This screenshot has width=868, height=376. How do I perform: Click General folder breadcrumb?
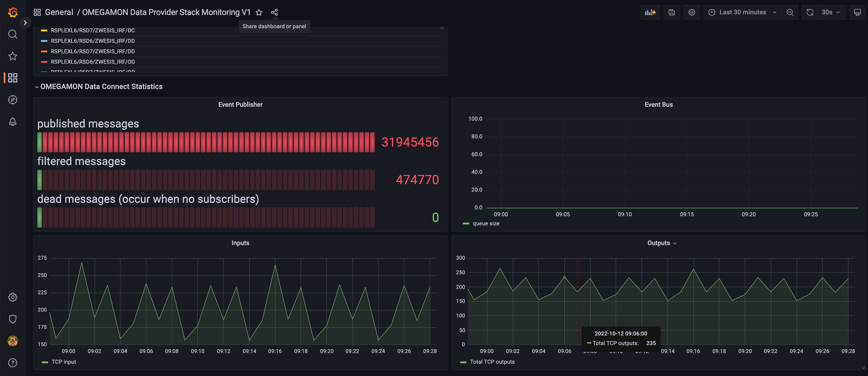[x=59, y=13]
